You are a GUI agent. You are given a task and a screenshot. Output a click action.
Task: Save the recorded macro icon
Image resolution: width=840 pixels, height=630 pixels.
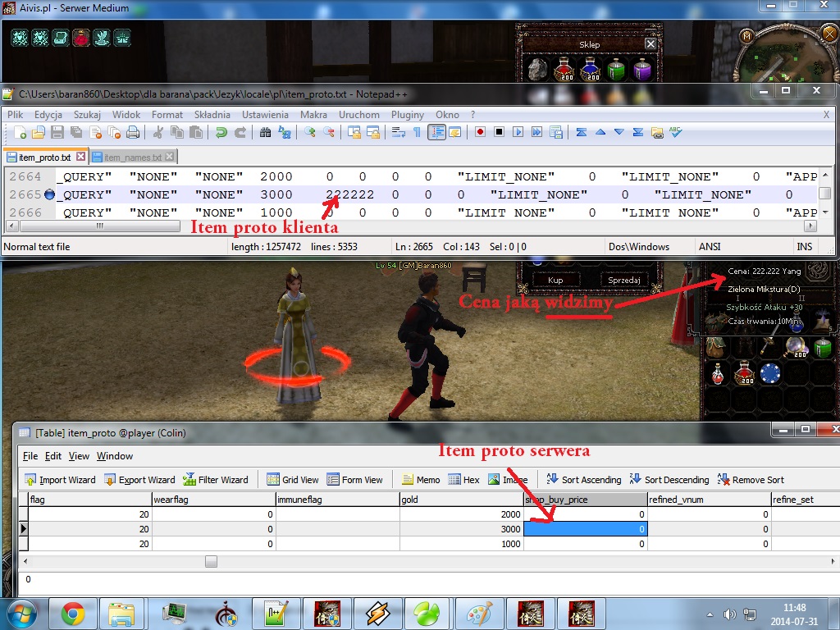point(556,132)
